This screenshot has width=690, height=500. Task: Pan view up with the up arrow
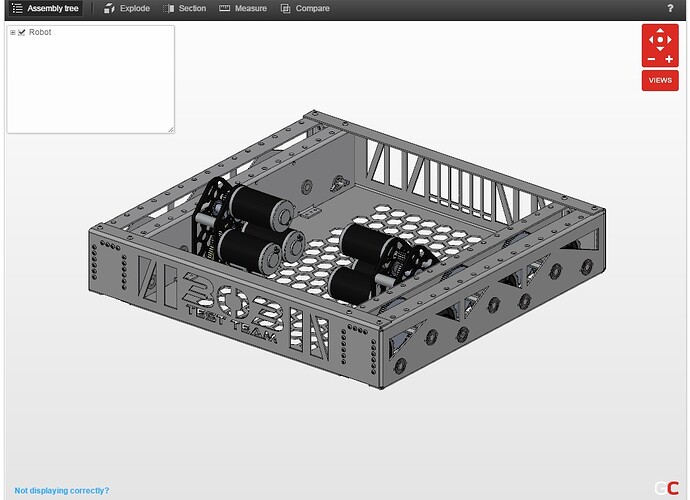(660, 30)
